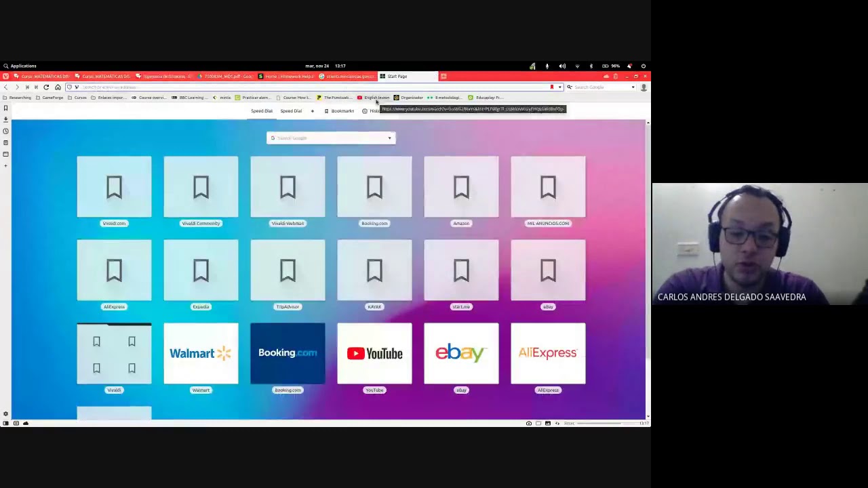The image size is (868, 488).
Task: Open the search field history dropdown
Action: click(x=633, y=87)
